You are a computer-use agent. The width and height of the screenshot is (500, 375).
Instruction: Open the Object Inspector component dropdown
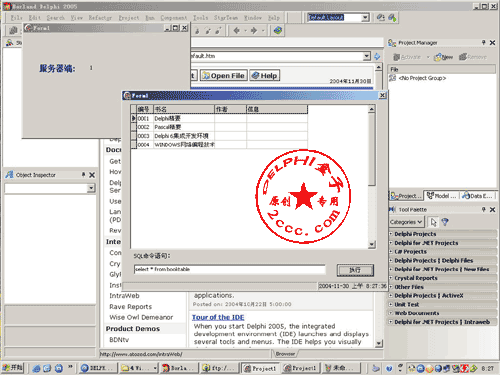(91, 189)
